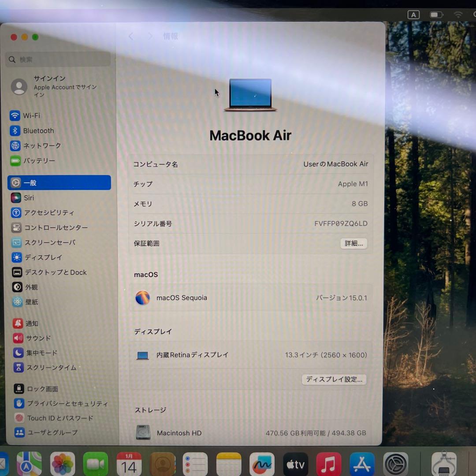Open スクリーンタイム settings
The width and height of the screenshot is (476, 476).
pos(48,368)
